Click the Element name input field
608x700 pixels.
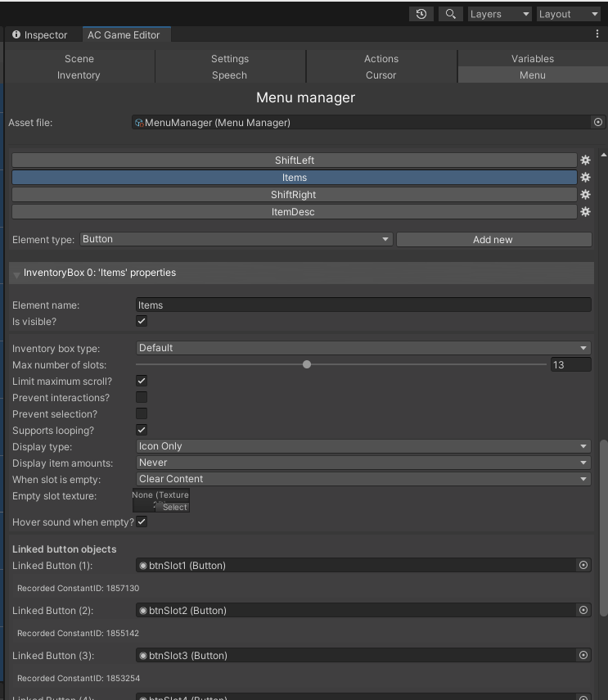coord(363,305)
